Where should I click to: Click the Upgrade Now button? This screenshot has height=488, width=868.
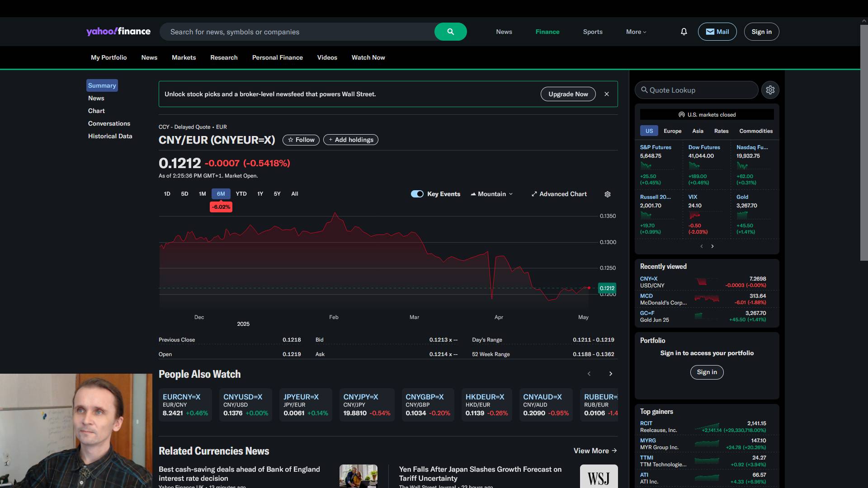(x=568, y=94)
